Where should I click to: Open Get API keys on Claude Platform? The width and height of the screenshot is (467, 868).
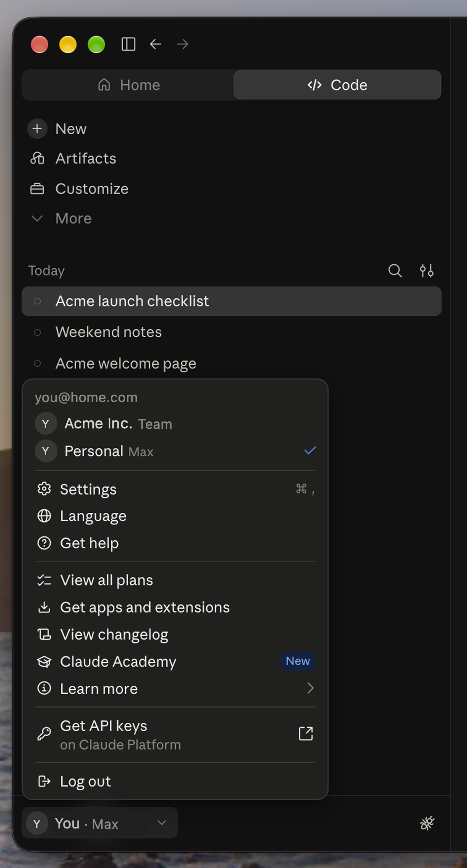pyautogui.click(x=175, y=735)
